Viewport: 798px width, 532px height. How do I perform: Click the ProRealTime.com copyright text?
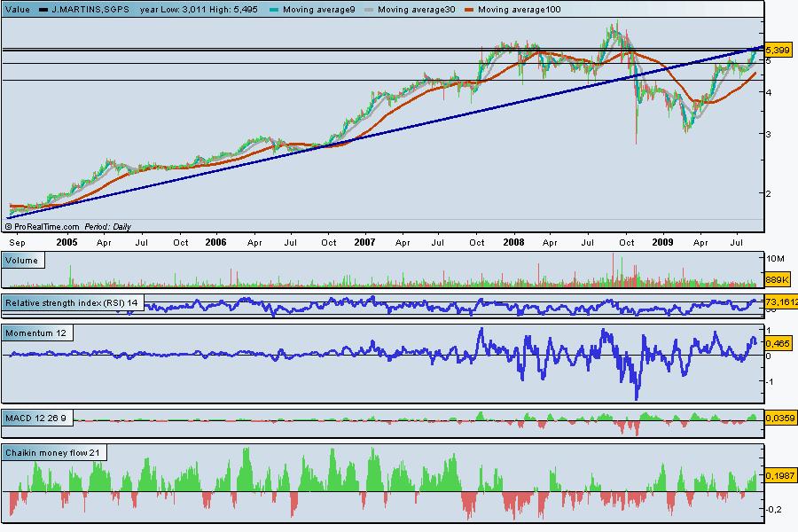[43, 227]
